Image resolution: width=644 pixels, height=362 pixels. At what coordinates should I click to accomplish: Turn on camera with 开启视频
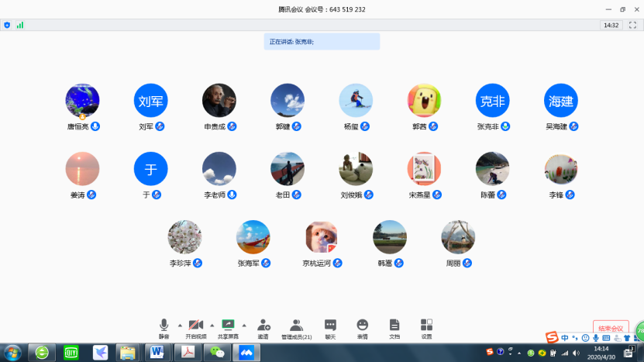pos(195,325)
